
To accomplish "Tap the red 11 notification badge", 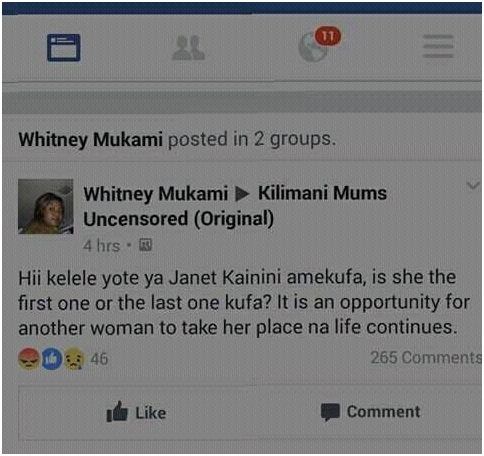I will pos(328,36).
